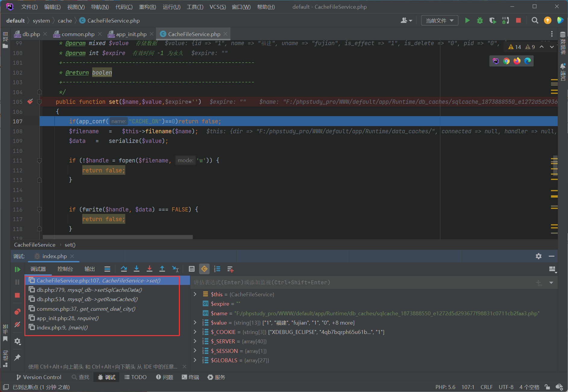The width and height of the screenshot is (568, 392).
Task: Open the 当前文件 run configuration dropdown
Action: point(439,20)
